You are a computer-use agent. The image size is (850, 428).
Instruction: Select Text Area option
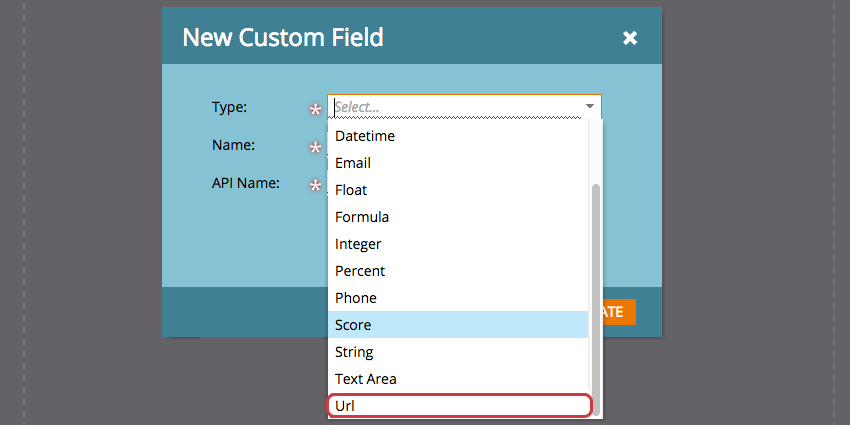point(365,379)
